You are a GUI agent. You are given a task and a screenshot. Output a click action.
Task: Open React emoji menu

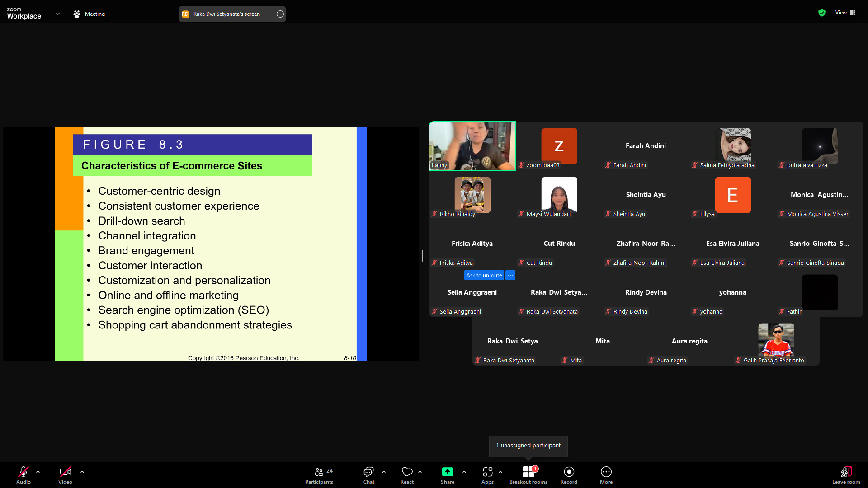(407, 475)
